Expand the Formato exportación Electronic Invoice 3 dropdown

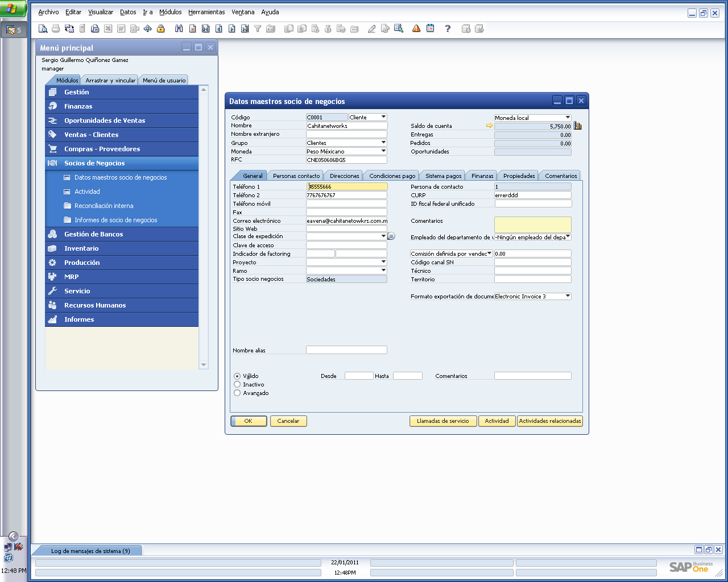point(566,296)
